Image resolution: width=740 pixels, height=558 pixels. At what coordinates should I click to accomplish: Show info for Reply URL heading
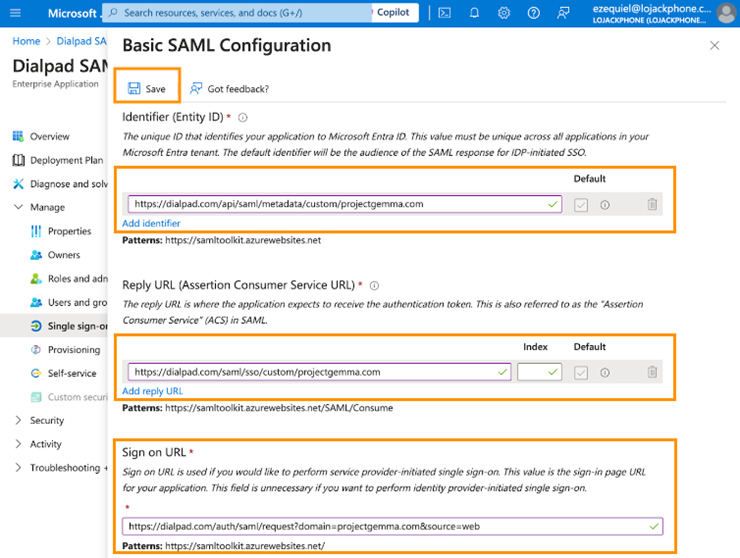pos(374,286)
